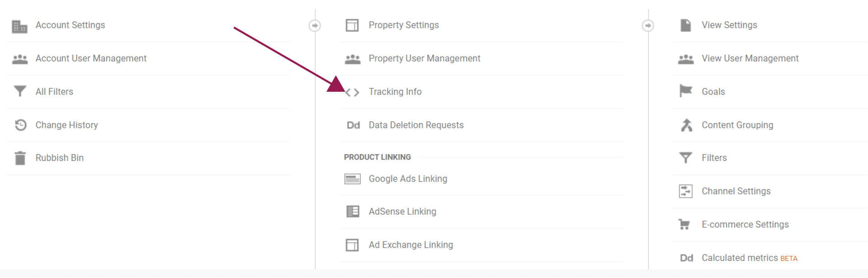
Task: Click the Content Grouping figure icon
Action: pyautogui.click(x=686, y=125)
